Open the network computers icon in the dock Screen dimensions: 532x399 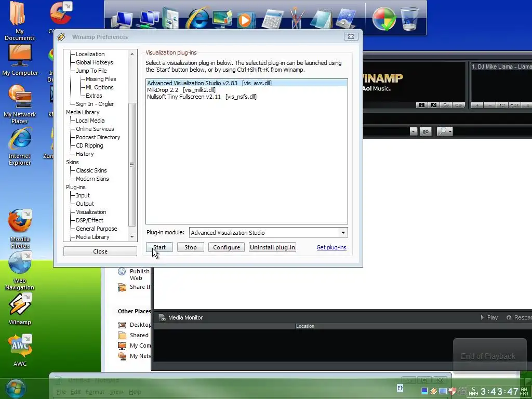(148, 19)
